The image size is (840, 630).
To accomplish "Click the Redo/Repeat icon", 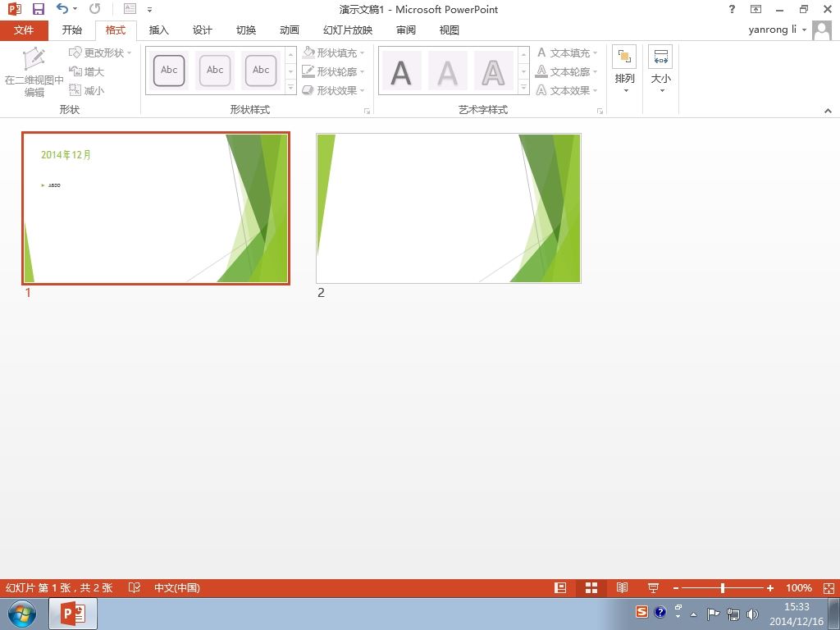I will pyautogui.click(x=95, y=8).
